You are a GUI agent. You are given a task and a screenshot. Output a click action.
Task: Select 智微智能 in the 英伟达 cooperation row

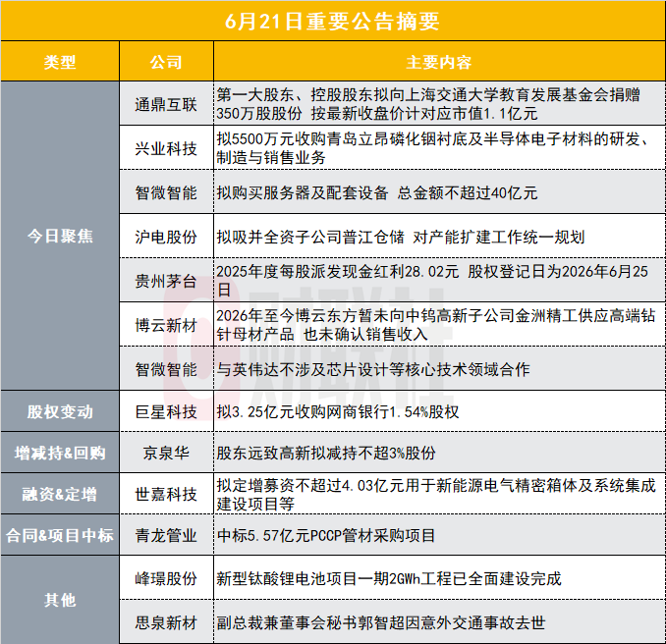[x=166, y=369]
